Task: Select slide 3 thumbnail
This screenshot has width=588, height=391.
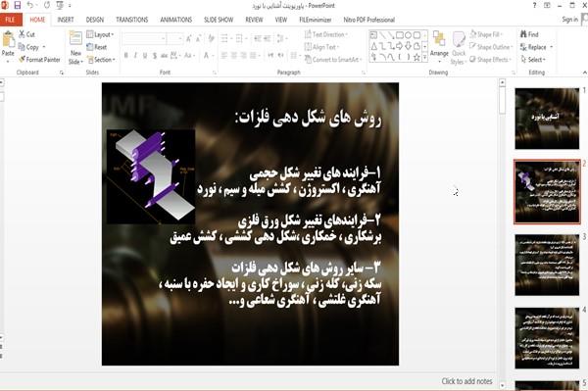Action: 547,265
